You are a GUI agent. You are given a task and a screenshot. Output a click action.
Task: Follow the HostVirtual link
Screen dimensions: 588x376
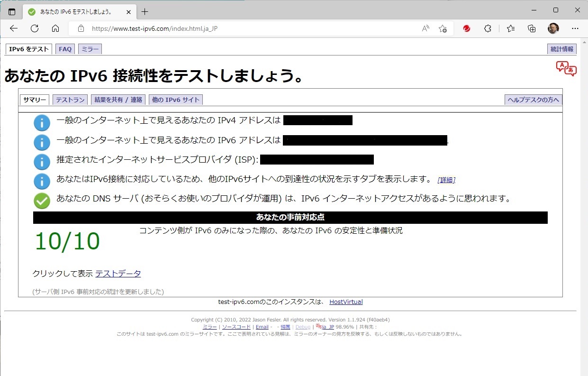pos(346,302)
